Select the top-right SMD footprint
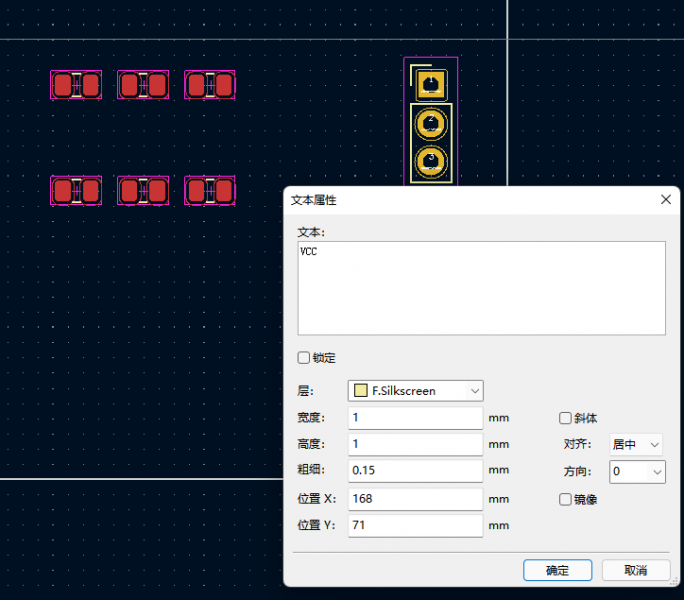This screenshot has width=684, height=600. coord(210,85)
